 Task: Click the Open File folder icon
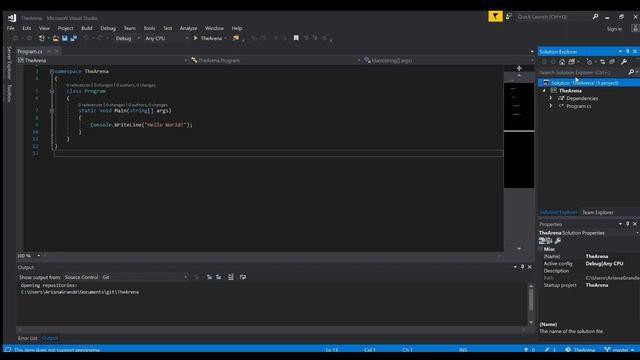56,38
